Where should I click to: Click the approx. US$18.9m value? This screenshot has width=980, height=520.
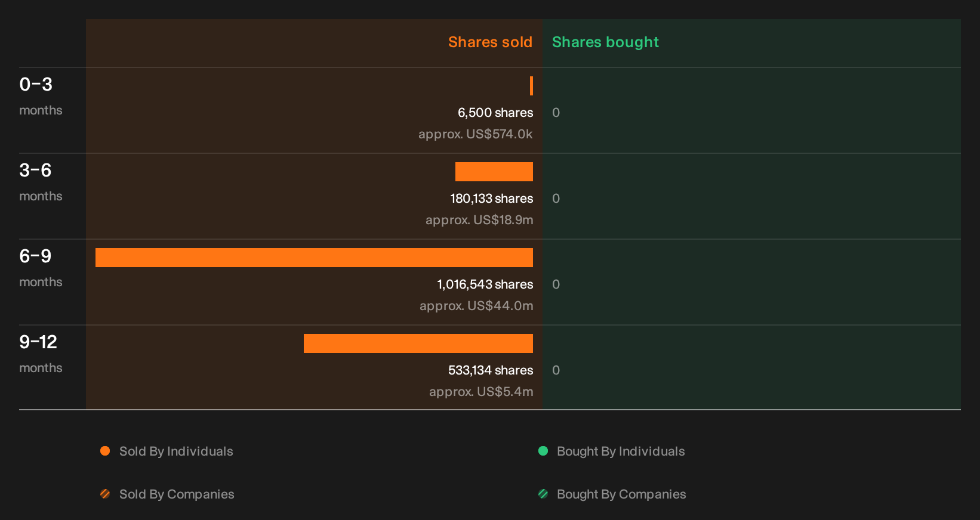pos(479,220)
